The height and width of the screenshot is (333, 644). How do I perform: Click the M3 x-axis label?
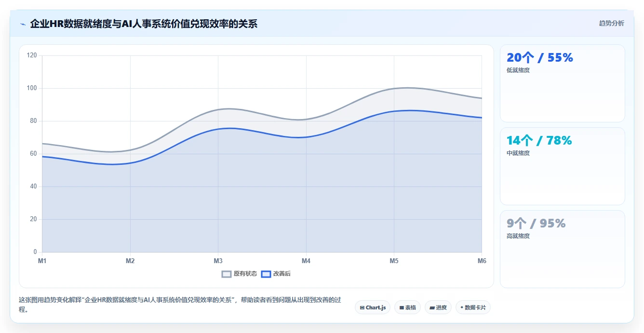point(218,261)
